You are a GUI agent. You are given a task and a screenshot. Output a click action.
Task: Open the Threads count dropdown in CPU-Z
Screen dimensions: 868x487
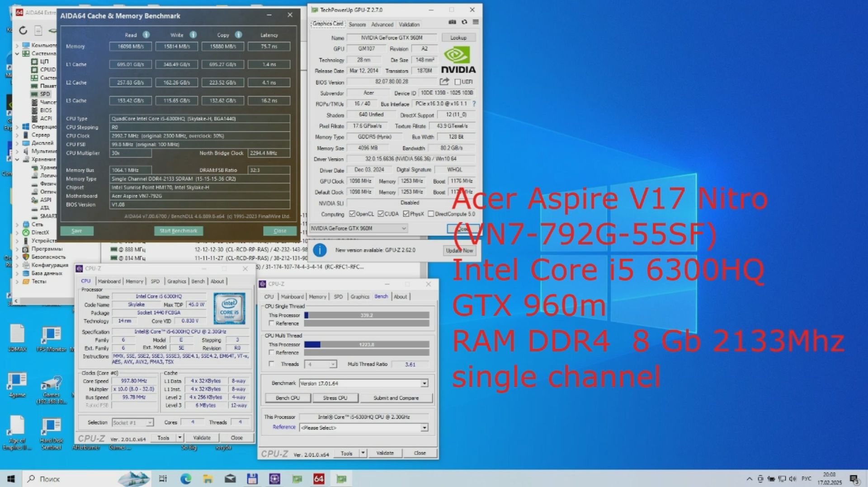(333, 364)
